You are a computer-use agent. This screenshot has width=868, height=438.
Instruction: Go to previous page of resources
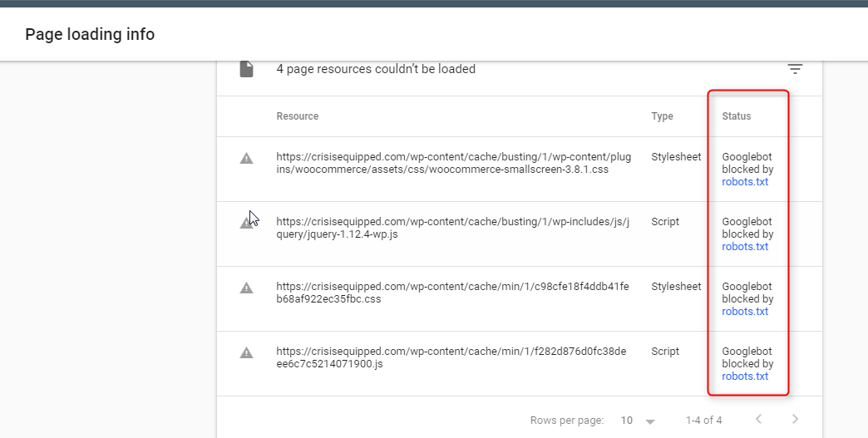pyautogui.click(x=757, y=420)
